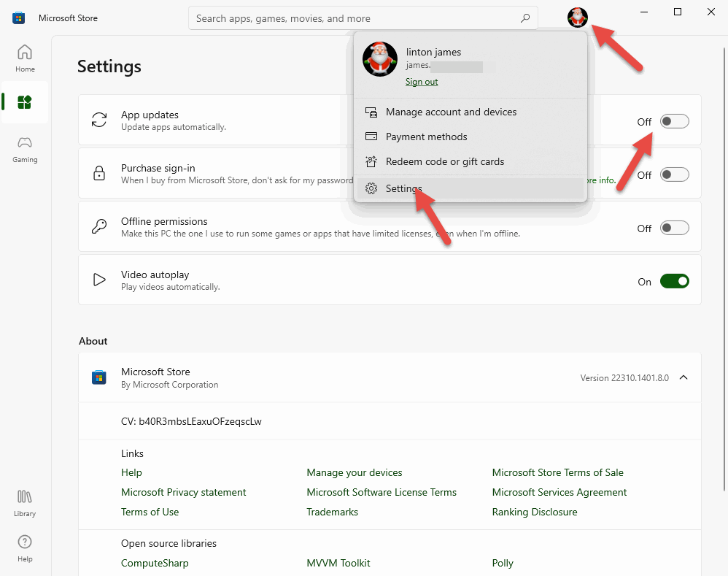Click the Microsoft Store icon in About
Viewport: 728px width, 576px height.
pos(99,377)
